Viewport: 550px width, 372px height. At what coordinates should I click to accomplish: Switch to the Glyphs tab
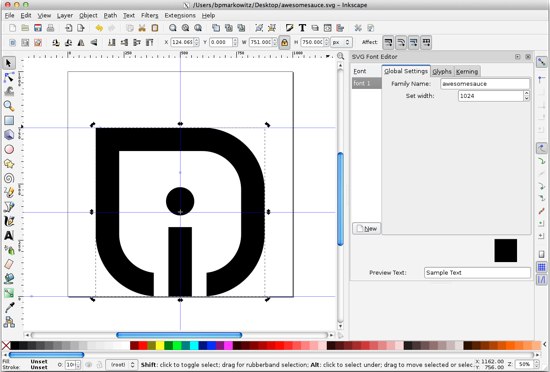(442, 72)
